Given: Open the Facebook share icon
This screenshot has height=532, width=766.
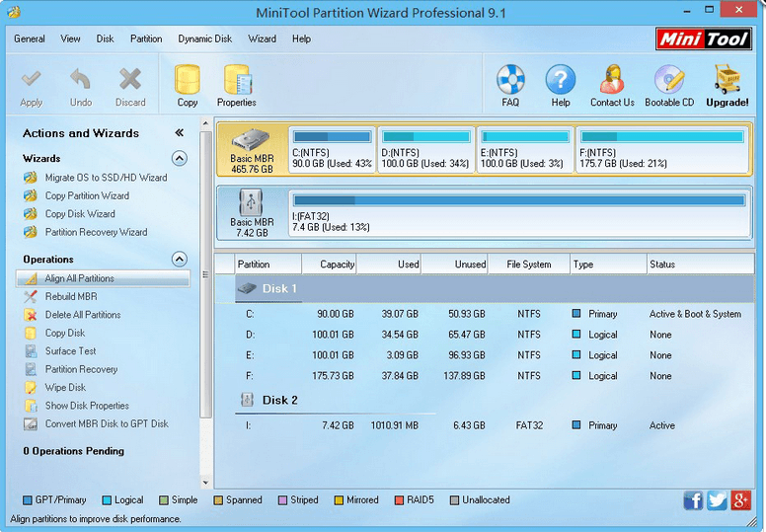Looking at the screenshot, I should [694, 500].
